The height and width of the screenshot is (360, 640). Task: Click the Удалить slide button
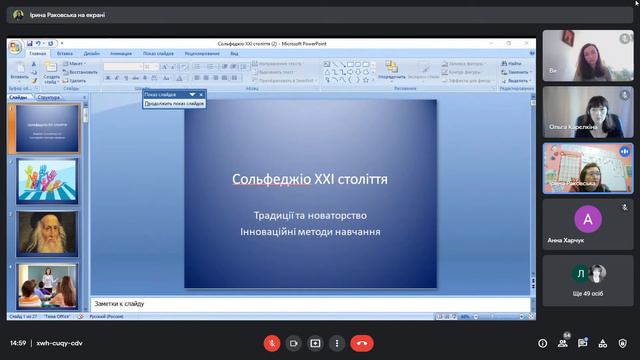pyautogui.click(x=74, y=81)
